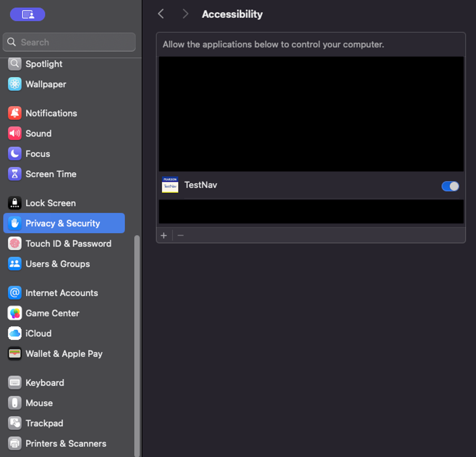Screen dimensions: 476x457
Task: Select Keyboard label in sidebar
Action: tap(44, 383)
